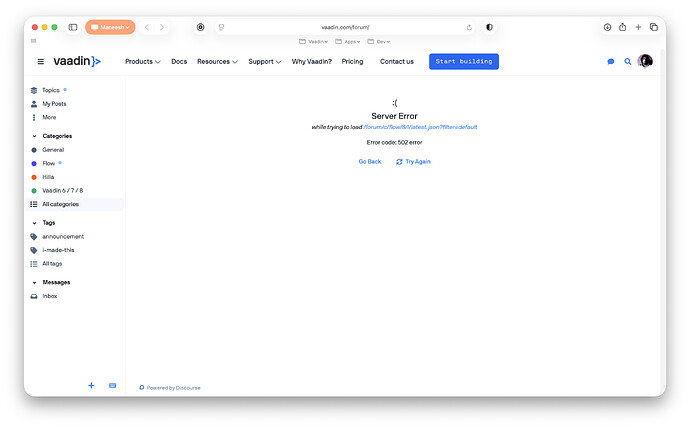Open the user profile avatar
690x428 pixels.
click(x=645, y=61)
